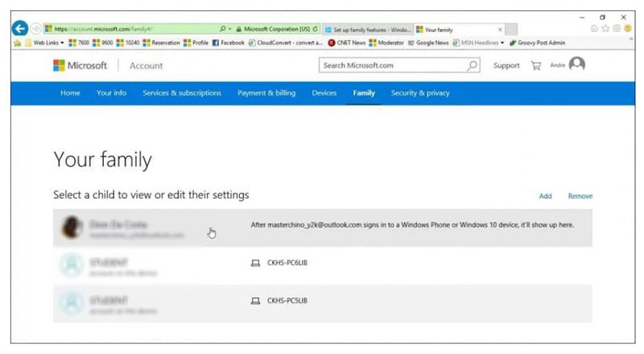Open the CNET News bookmark

347,43
